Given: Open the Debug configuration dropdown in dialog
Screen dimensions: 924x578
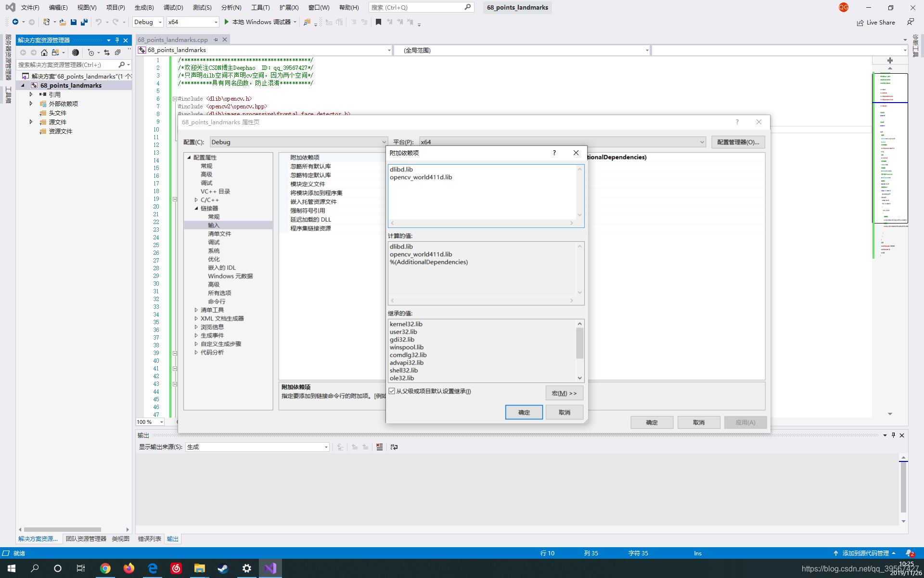Looking at the screenshot, I should (x=298, y=142).
